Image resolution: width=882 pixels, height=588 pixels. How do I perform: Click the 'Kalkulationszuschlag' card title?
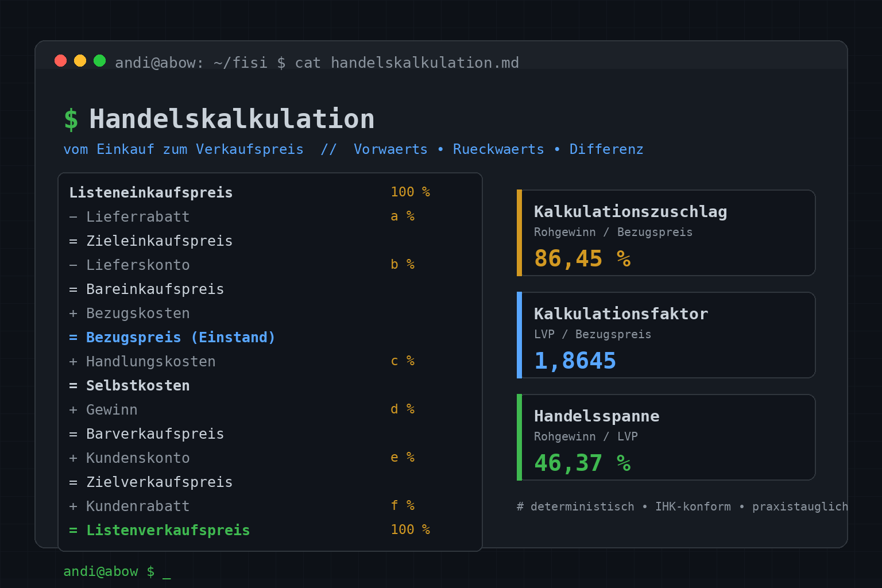click(x=630, y=212)
